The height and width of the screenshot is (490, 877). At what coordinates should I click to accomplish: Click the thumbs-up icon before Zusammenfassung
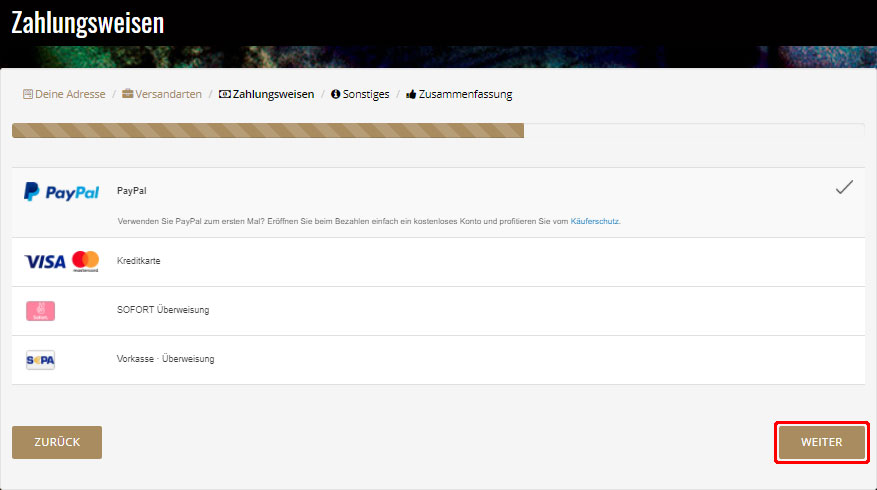click(x=411, y=94)
